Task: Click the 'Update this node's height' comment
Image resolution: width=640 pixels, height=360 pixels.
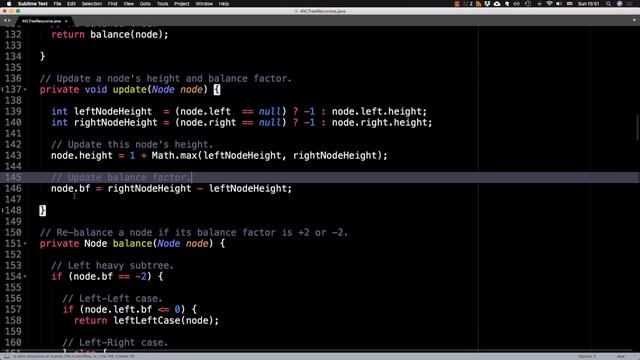Action: pos(132,144)
